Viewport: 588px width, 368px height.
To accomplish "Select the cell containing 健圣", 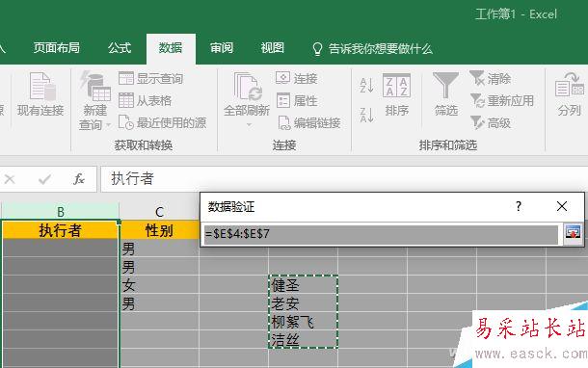I will (x=303, y=285).
